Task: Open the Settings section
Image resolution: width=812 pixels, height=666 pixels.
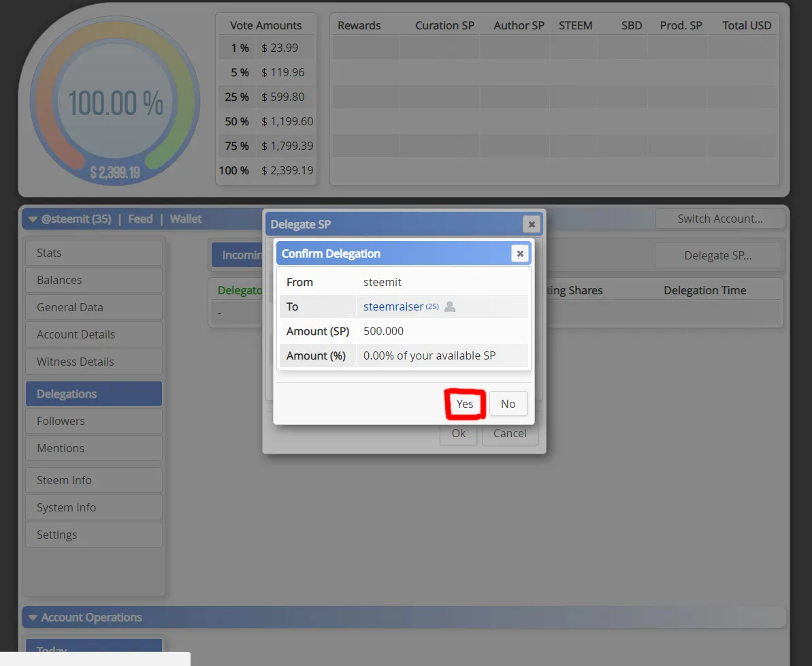Action: (x=94, y=535)
